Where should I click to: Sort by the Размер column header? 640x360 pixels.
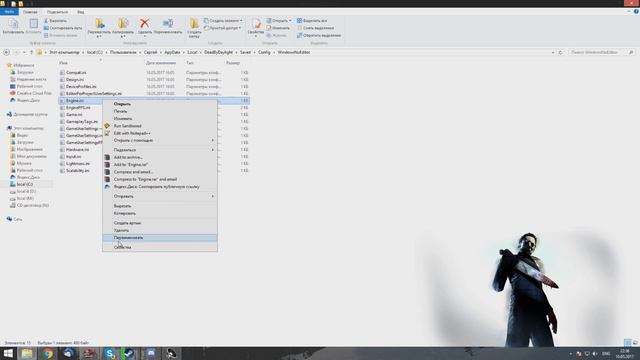click(x=233, y=63)
